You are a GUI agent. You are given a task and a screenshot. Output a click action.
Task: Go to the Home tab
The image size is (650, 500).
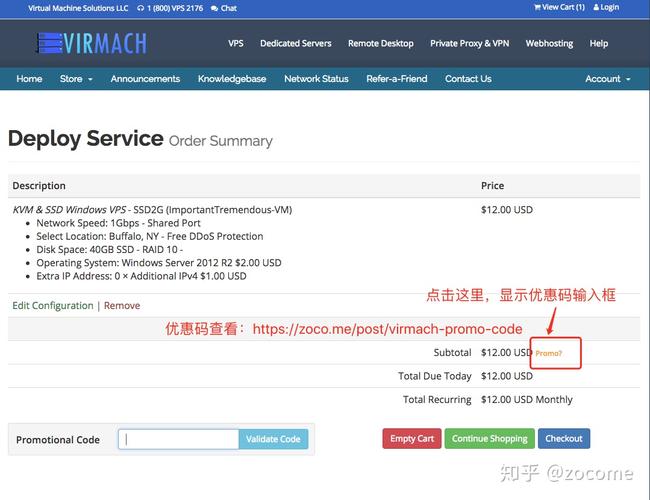coord(29,79)
